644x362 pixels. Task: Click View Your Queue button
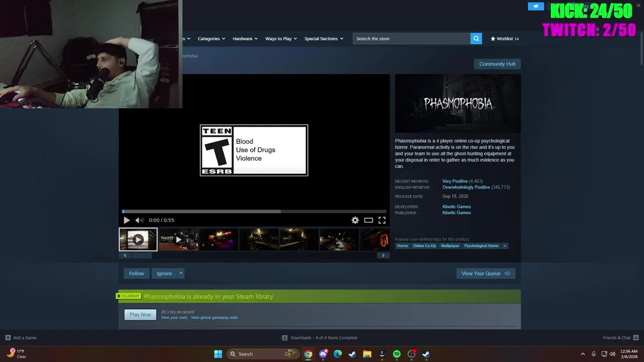pyautogui.click(x=486, y=274)
